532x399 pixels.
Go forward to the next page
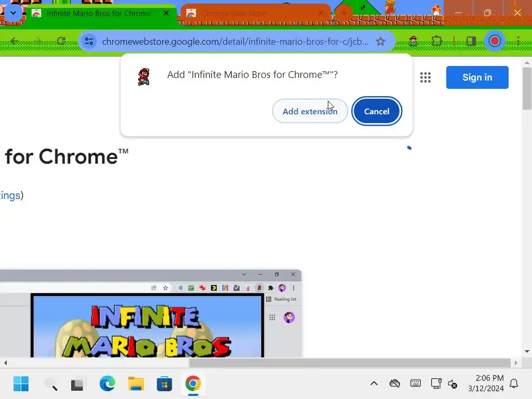coord(37,42)
